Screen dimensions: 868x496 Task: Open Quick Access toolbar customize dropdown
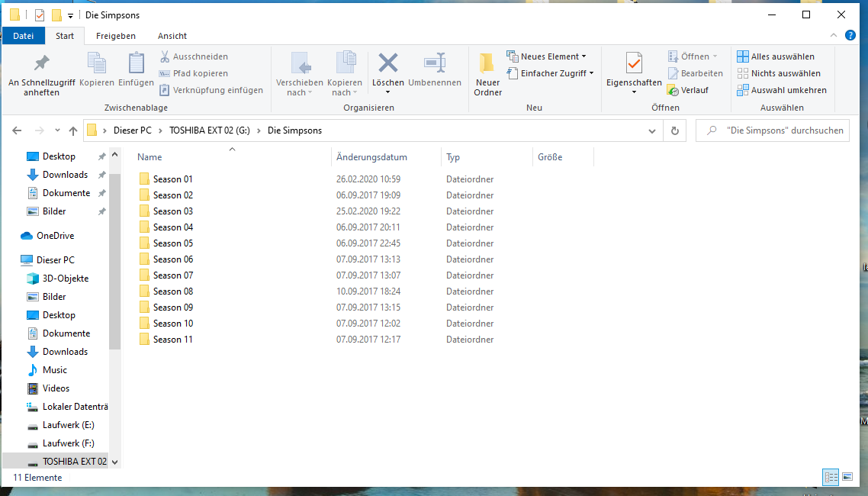click(x=70, y=15)
